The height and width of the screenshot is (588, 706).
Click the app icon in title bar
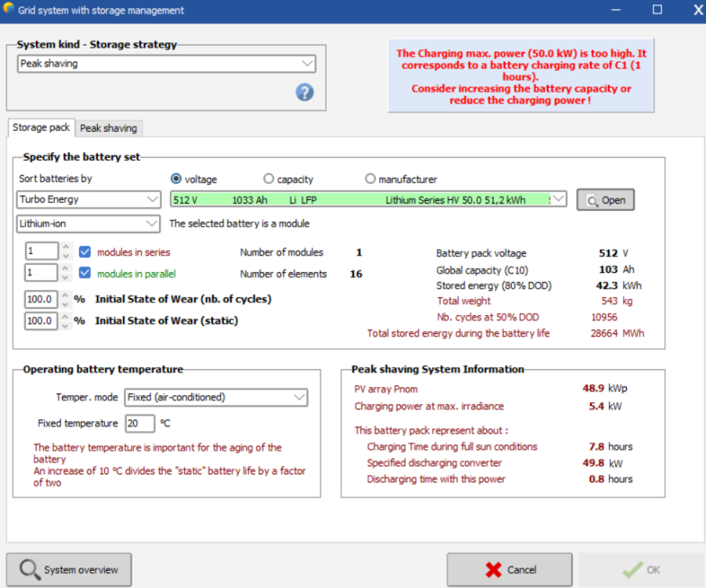(8, 10)
